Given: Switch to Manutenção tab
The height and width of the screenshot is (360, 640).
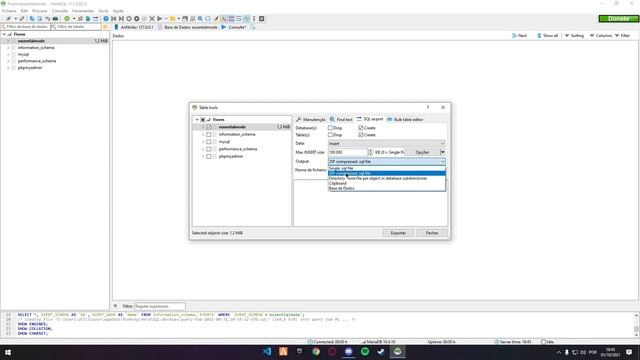Looking at the screenshot, I should pos(311,120).
